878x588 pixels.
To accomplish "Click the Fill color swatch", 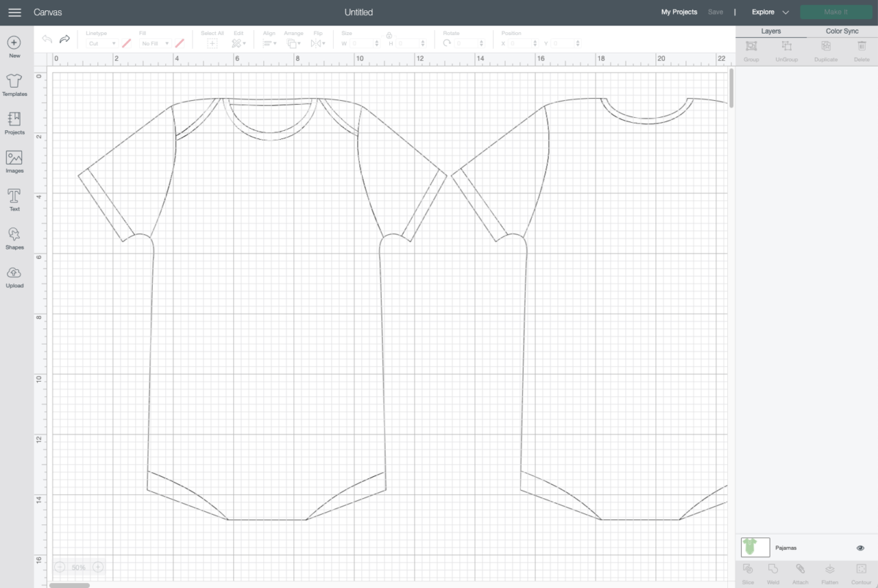I will (179, 43).
